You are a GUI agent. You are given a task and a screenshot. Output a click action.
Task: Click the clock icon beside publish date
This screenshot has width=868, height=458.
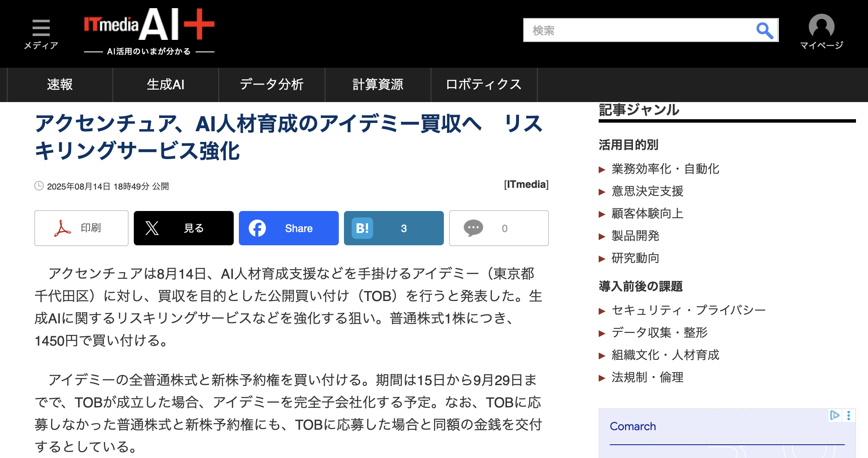(x=39, y=186)
